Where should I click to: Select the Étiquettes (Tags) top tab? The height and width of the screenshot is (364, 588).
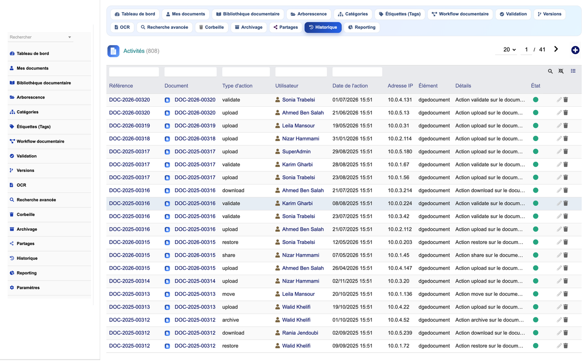tap(399, 14)
